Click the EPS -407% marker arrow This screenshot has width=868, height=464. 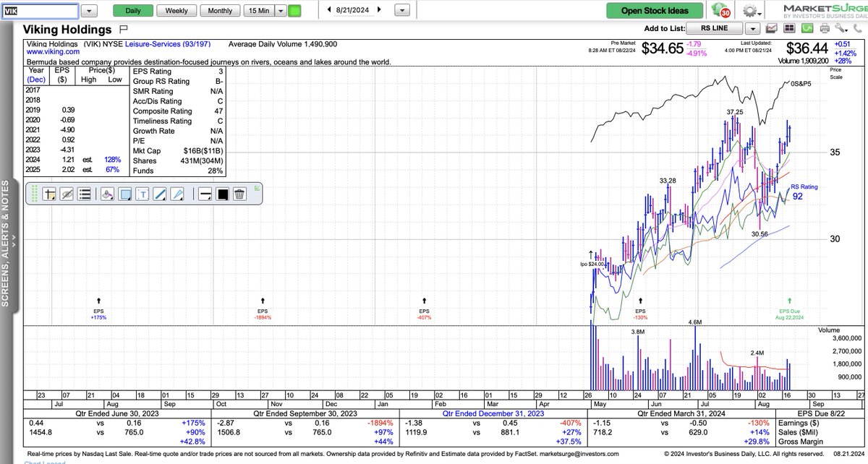(423, 300)
